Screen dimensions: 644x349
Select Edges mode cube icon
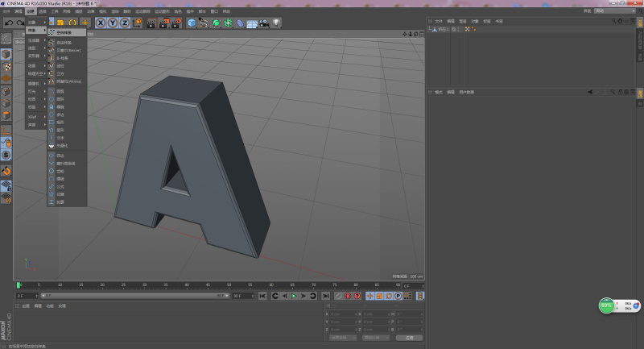(x=6, y=103)
